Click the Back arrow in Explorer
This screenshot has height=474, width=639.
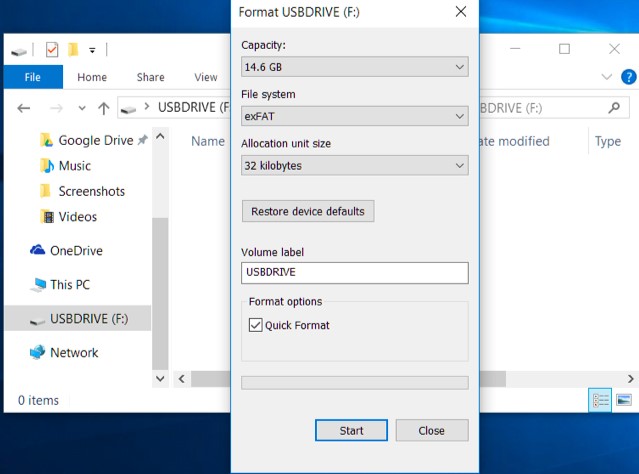(x=24, y=108)
